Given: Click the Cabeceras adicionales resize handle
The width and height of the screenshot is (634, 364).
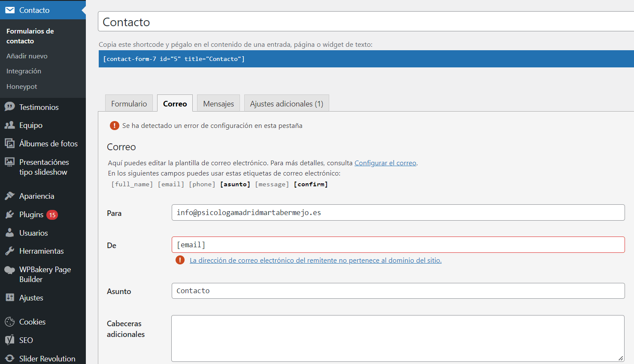Looking at the screenshot, I should [621, 358].
